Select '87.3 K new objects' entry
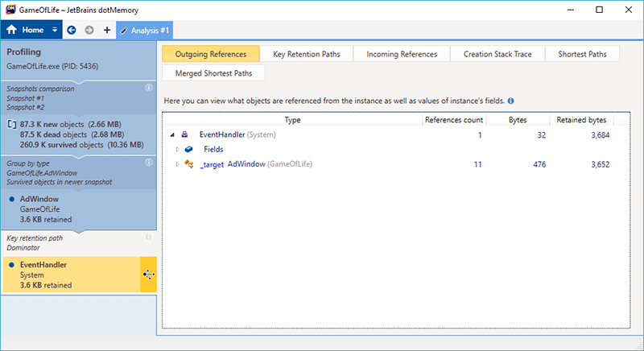 pos(70,125)
